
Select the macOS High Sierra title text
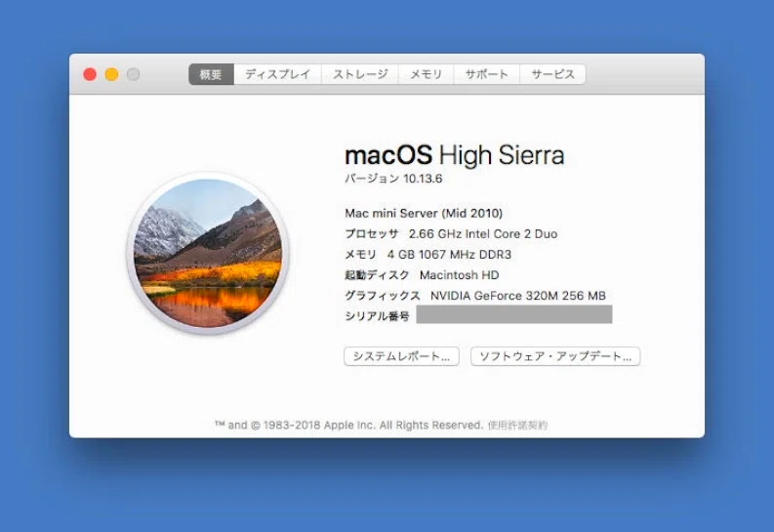click(455, 155)
